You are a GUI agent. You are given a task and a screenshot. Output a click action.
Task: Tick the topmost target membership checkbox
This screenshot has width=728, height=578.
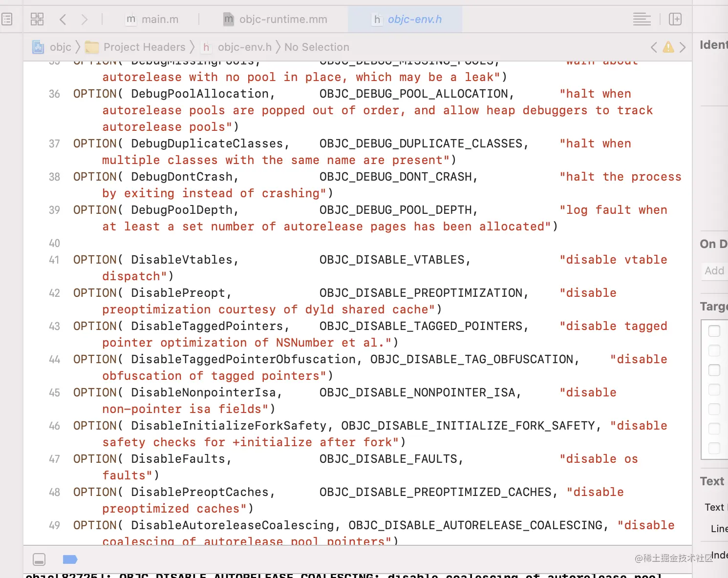coord(714,331)
